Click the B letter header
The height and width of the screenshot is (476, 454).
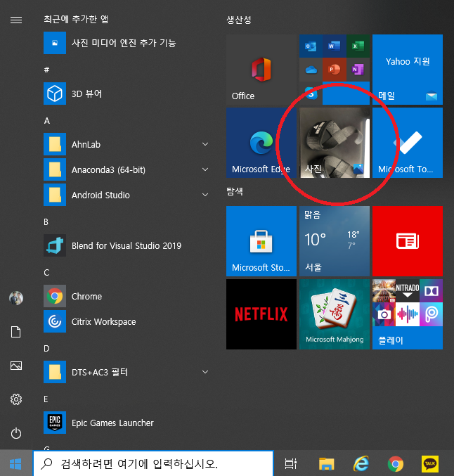[46, 222]
